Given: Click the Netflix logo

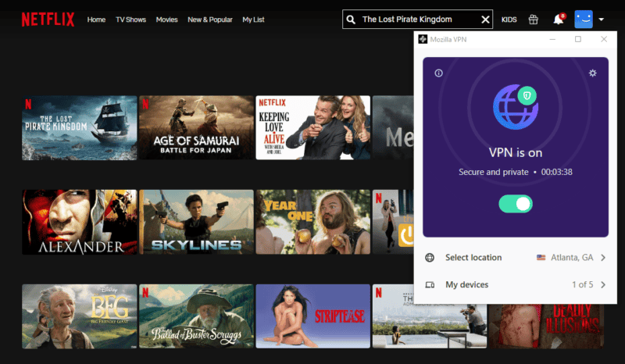Looking at the screenshot, I should (x=48, y=19).
